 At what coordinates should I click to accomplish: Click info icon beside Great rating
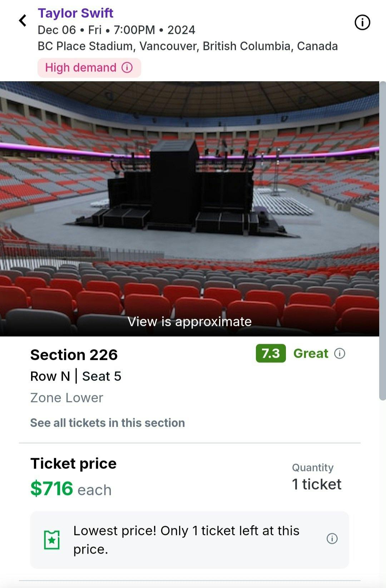point(340,354)
